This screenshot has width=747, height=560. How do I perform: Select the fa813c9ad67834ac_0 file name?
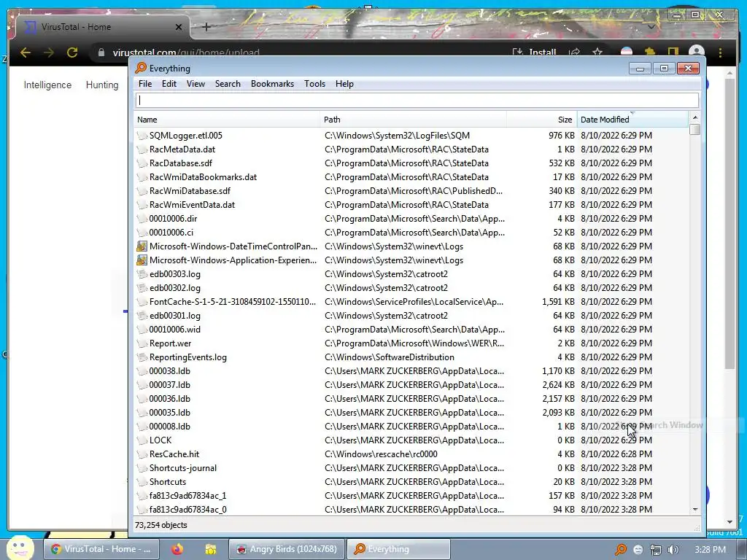pos(187,510)
